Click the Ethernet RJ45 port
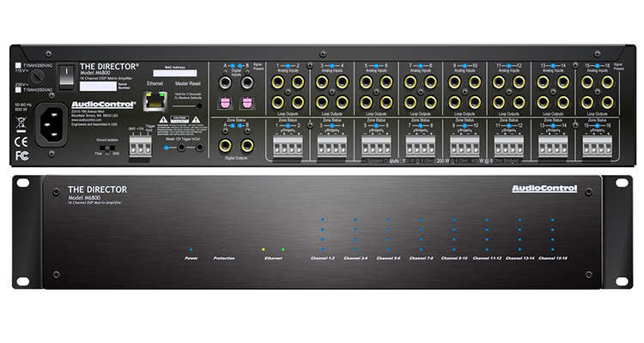The height and width of the screenshot is (343, 644). coord(155,102)
